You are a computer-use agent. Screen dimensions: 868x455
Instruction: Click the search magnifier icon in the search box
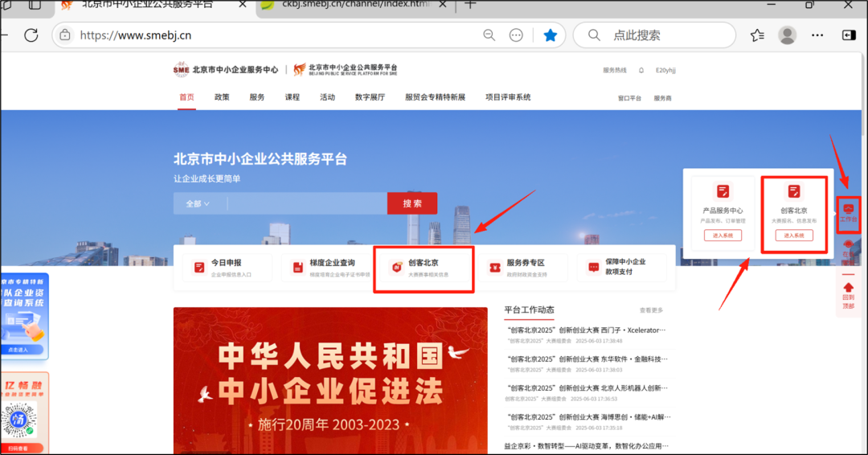(594, 35)
